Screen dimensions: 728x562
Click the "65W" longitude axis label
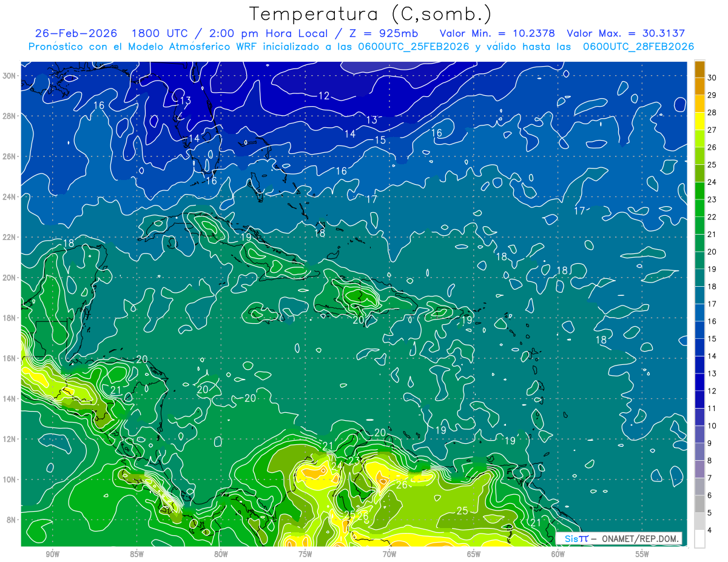point(474,555)
